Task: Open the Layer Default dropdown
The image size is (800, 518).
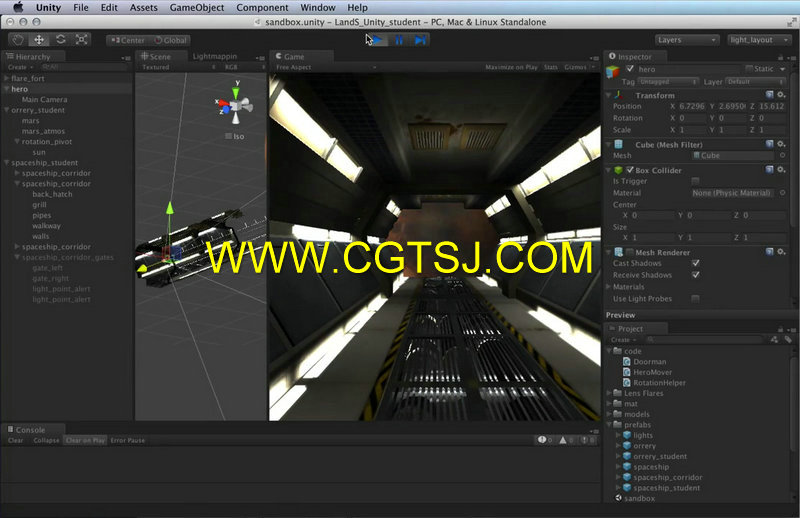Action: pos(755,82)
